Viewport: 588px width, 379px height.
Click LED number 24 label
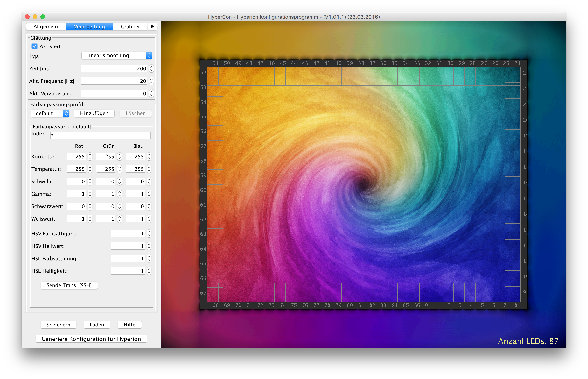tap(517, 63)
